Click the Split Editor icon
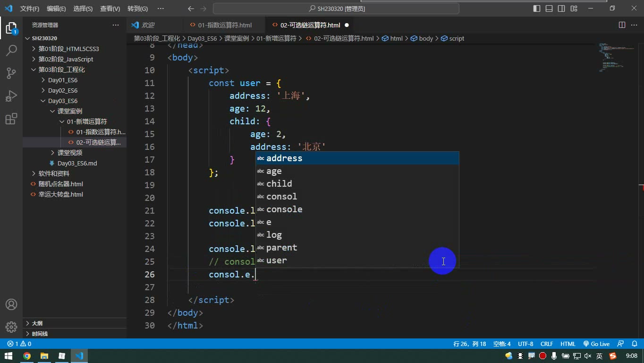 [622, 25]
